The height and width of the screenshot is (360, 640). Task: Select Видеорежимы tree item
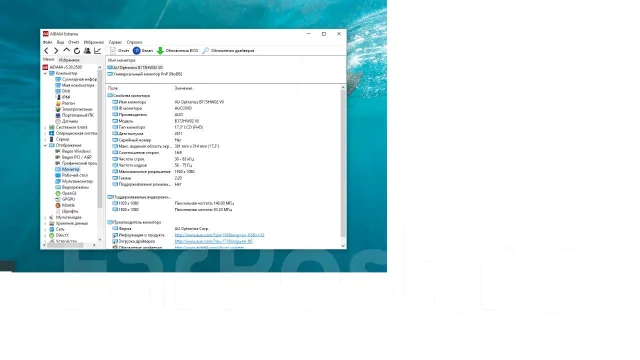point(72,187)
